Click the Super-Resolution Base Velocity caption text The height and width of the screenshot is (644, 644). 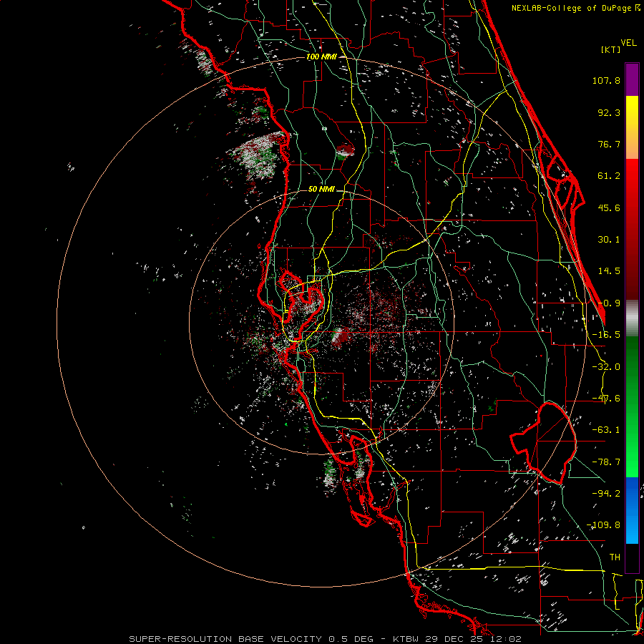(326, 639)
